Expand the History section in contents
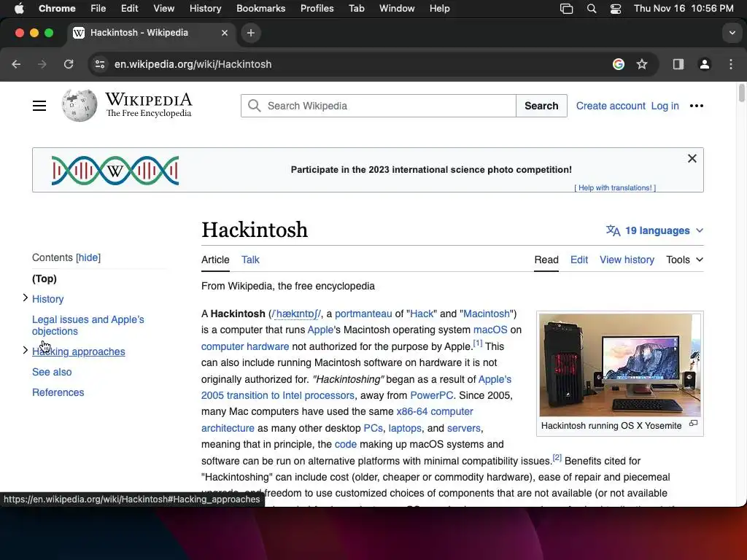Screen dimensions: 747x560 click(x=26, y=297)
